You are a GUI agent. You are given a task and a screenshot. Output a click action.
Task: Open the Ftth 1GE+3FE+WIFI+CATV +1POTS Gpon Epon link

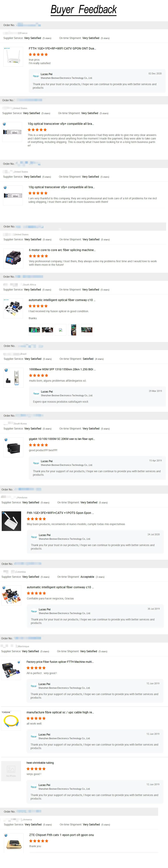60,513
